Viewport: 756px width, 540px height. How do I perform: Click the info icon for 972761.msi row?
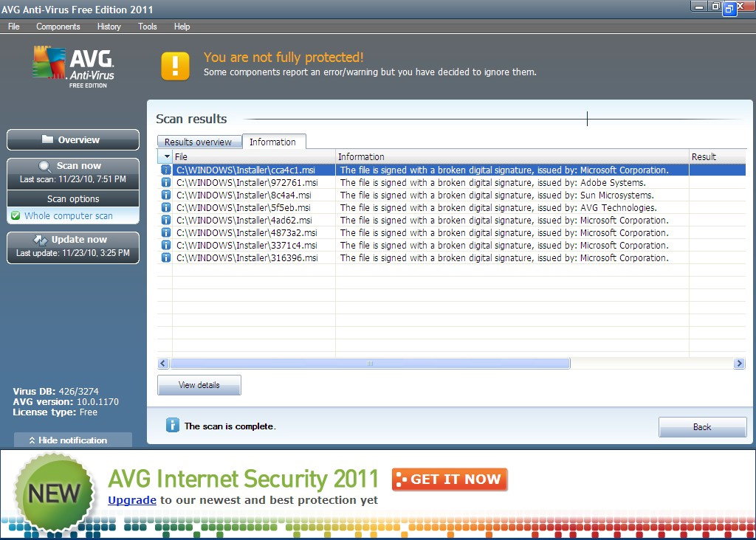(x=166, y=182)
